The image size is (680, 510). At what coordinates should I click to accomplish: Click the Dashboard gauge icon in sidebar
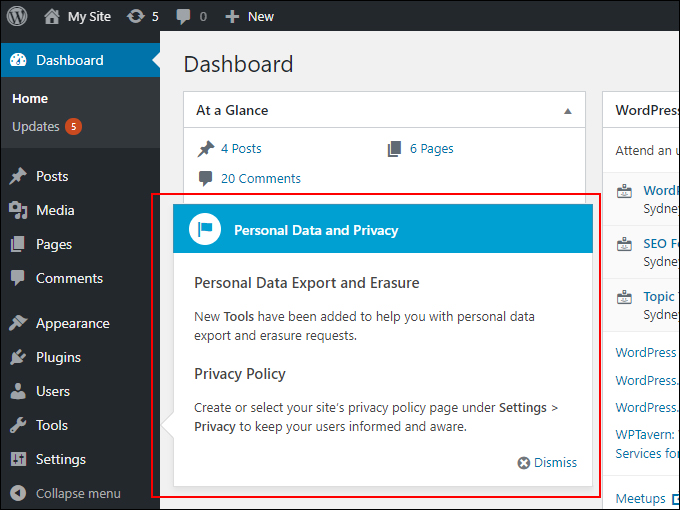(18, 60)
